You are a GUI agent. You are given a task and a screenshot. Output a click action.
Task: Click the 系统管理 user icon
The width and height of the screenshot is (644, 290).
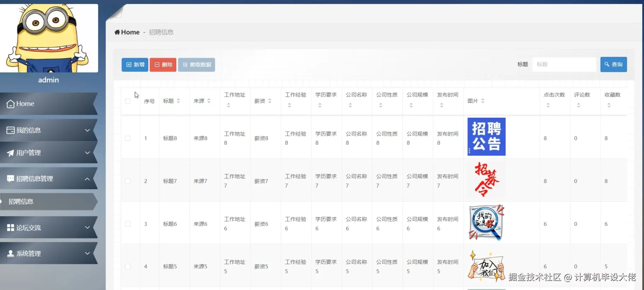tap(11, 254)
